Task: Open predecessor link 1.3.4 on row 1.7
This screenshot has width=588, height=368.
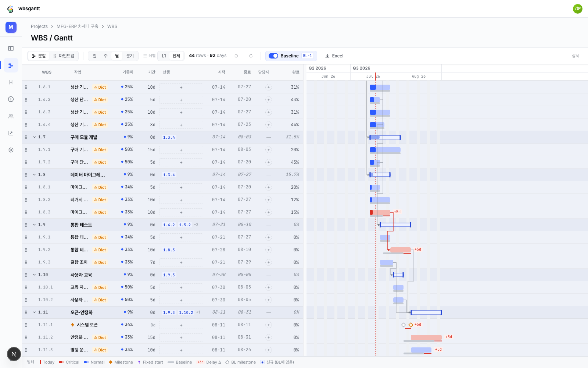Action: [x=169, y=137]
